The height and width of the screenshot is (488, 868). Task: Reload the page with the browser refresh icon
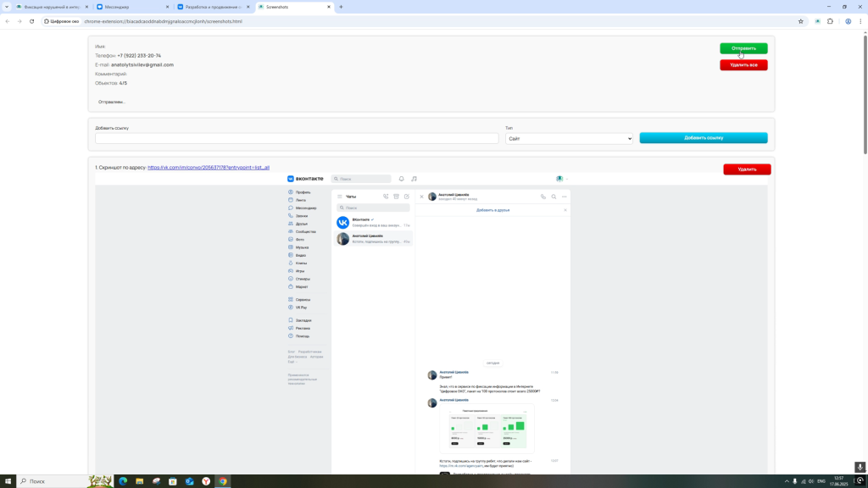[x=31, y=21]
